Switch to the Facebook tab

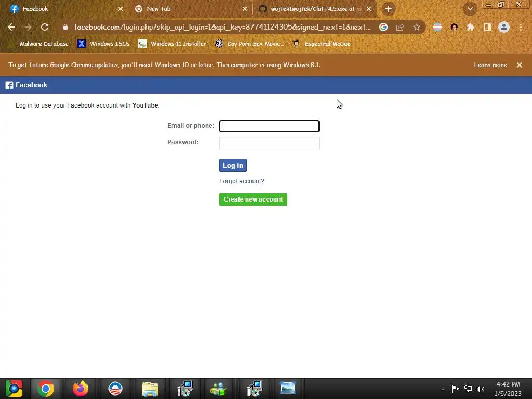point(64,9)
